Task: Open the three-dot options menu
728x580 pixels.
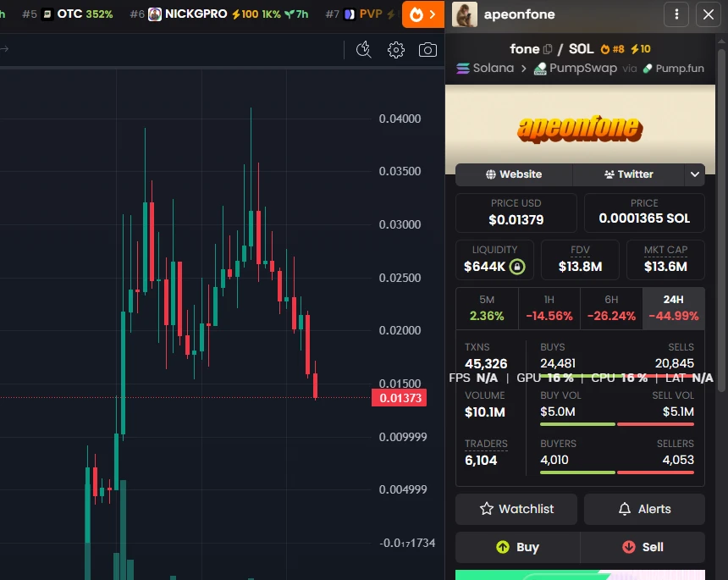Action: 676,14
